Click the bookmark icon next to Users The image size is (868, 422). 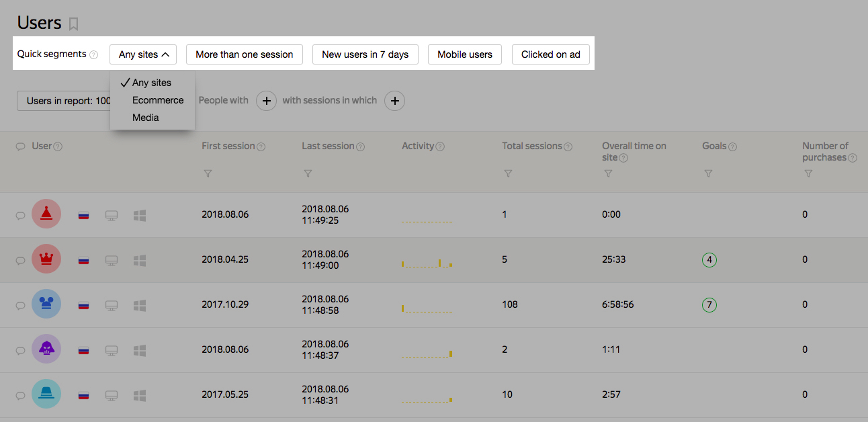(74, 24)
